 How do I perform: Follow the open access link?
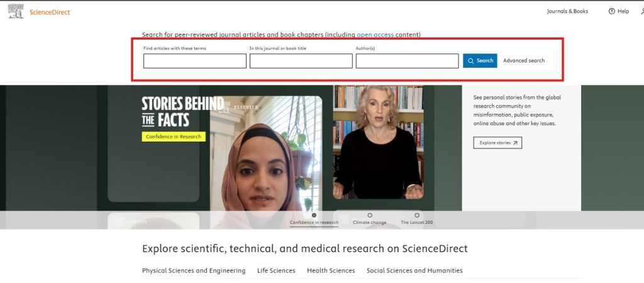click(375, 35)
